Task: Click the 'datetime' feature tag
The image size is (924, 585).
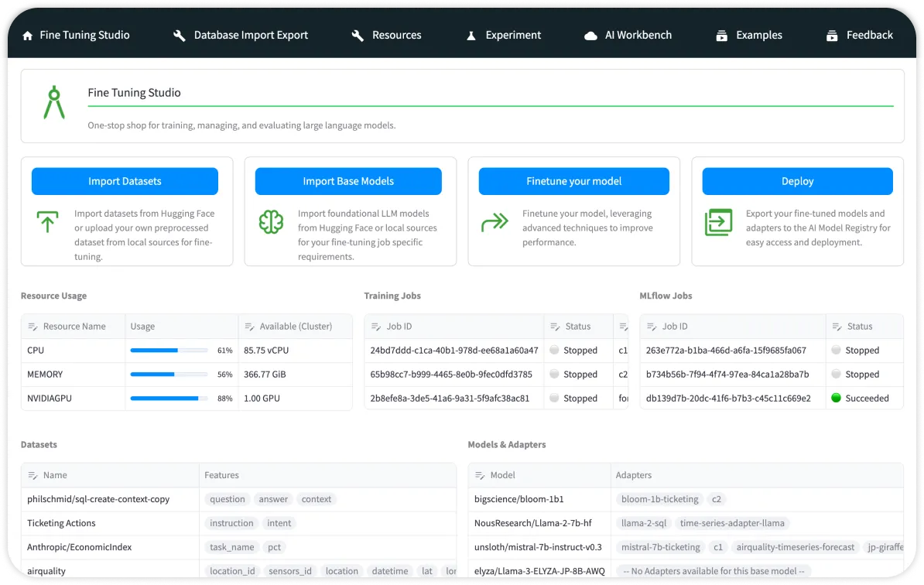Action: (x=390, y=571)
